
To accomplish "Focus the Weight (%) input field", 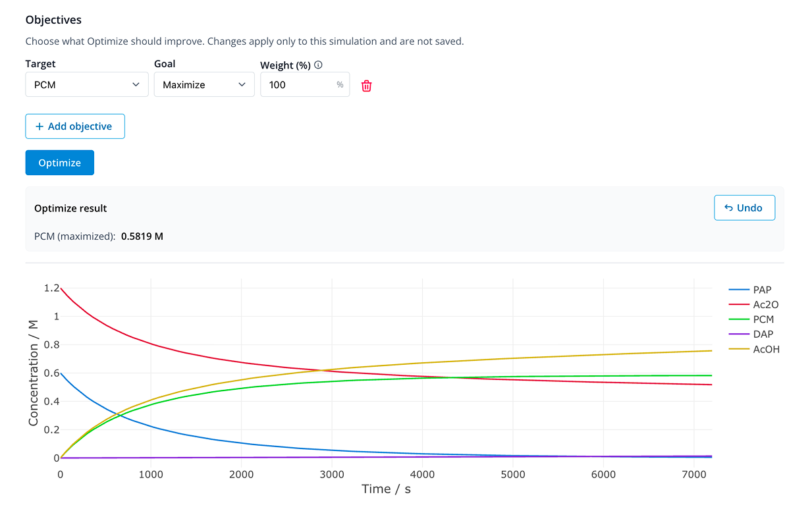I will [x=305, y=84].
